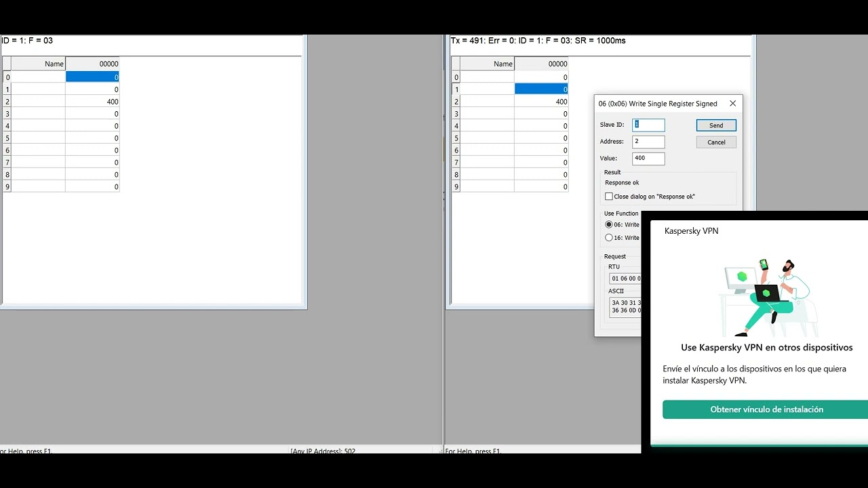
Task: Click ASCII request bytes field
Action: click(625, 306)
